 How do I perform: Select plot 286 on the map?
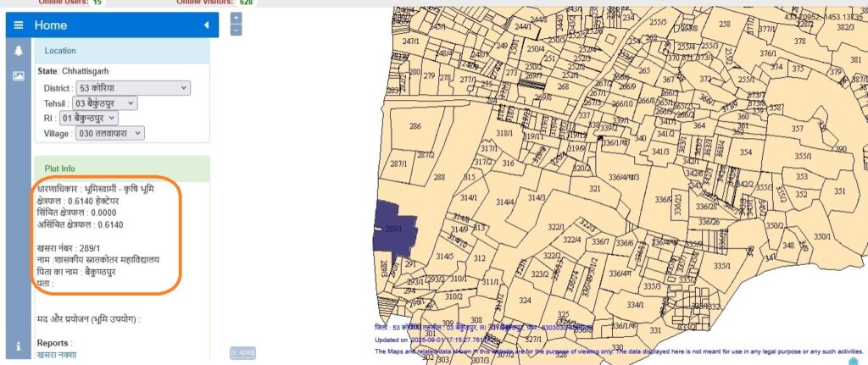pos(415,127)
